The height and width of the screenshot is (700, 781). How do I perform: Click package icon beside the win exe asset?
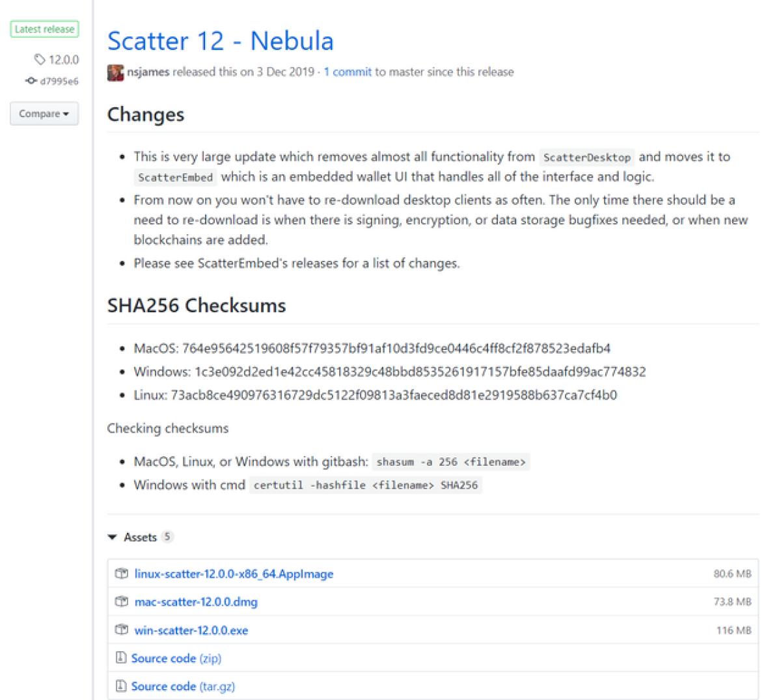(x=121, y=630)
